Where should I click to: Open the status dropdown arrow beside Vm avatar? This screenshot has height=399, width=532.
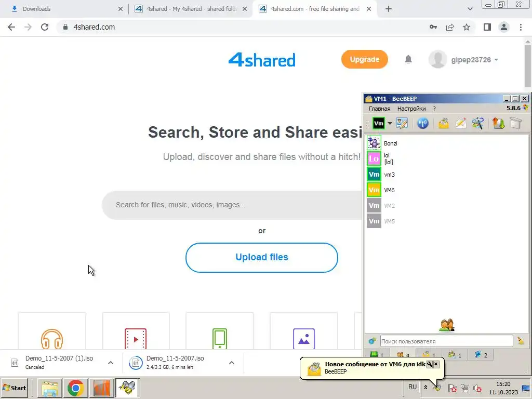pos(390,123)
